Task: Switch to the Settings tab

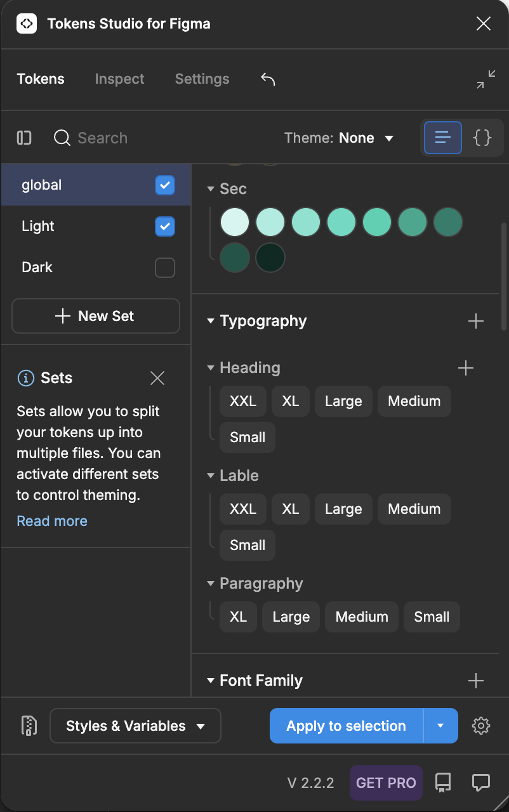Action: pyautogui.click(x=202, y=79)
